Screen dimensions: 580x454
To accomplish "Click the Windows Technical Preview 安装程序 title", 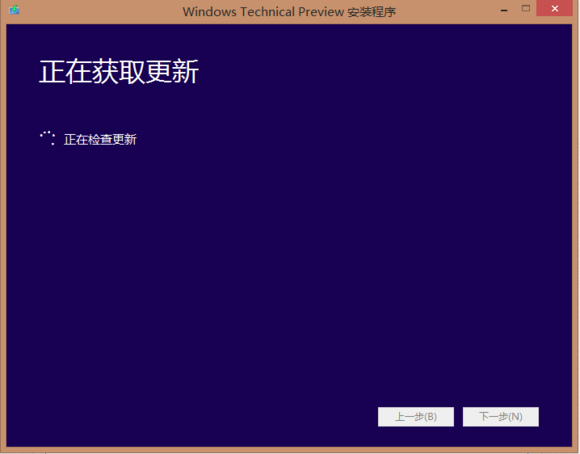I will click(289, 12).
